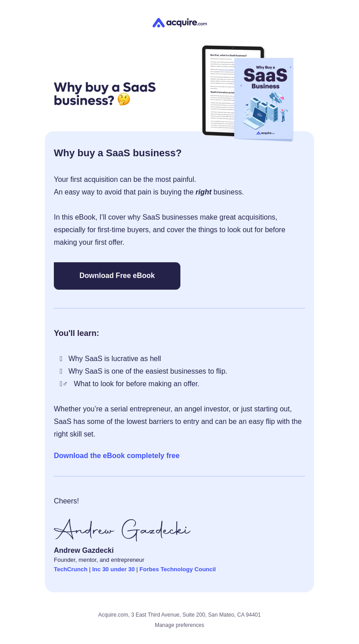Click the Acquire.com logo at top
The width and height of the screenshot is (359, 644).
pos(179,22)
